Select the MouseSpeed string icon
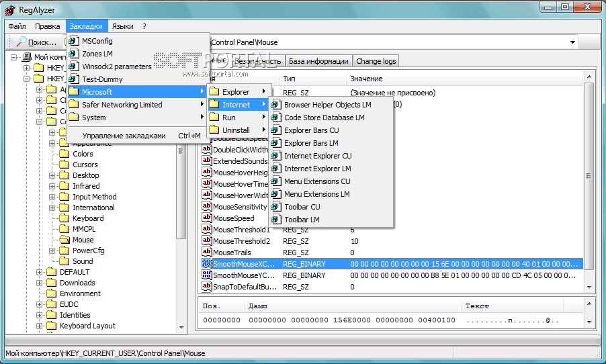This screenshot has width=606, height=364. (207, 218)
